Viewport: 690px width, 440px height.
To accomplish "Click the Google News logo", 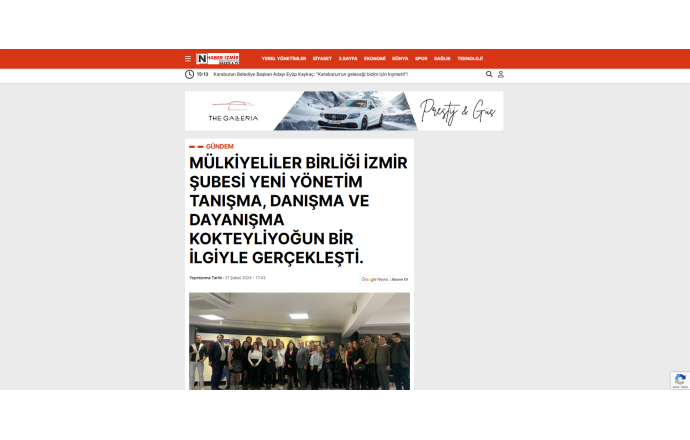I will click(375, 279).
